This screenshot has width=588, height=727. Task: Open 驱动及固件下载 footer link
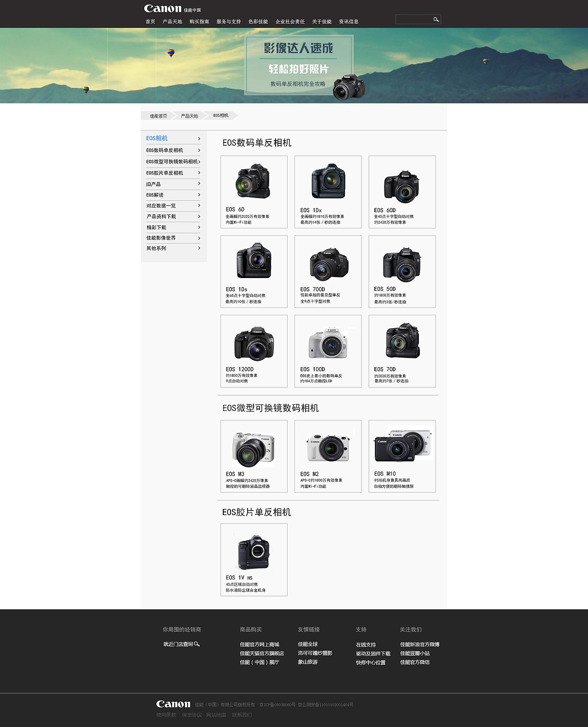click(x=373, y=653)
